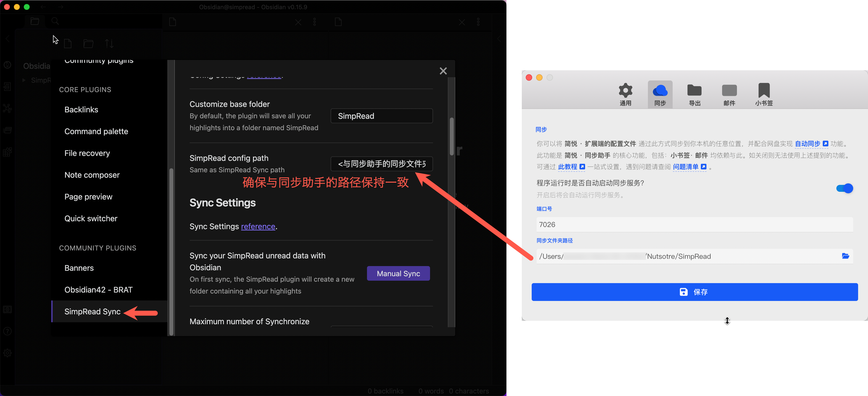
Task: Click the SimpRead config path input field
Action: (x=381, y=164)
